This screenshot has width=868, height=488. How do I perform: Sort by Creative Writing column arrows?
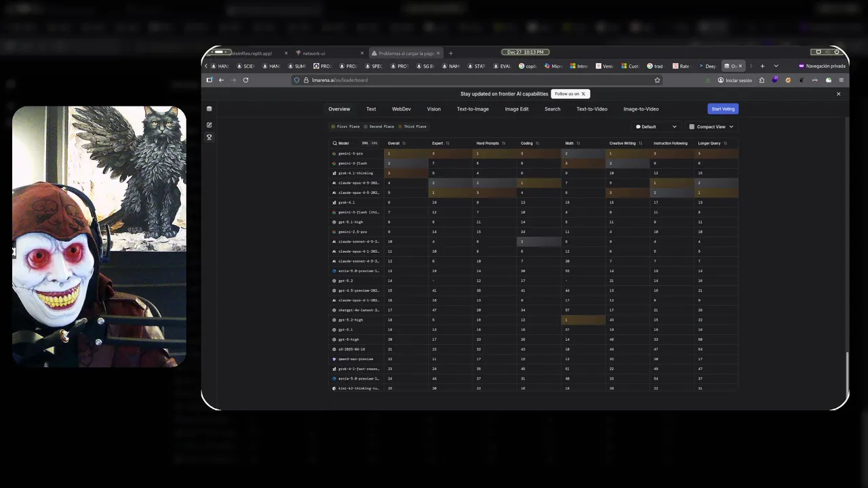pyautogui.click(x=641, y=144)
